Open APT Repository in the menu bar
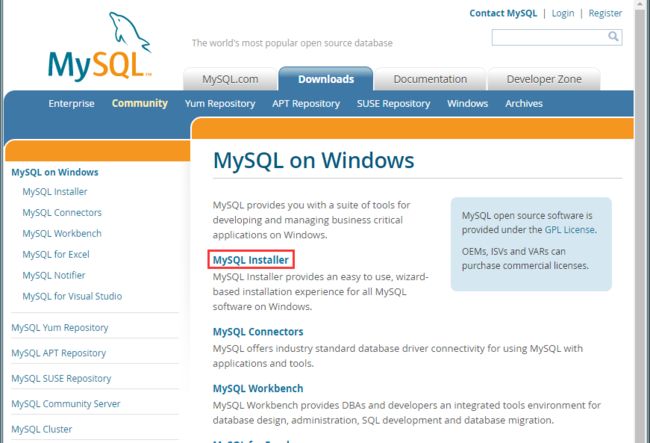This screenshot has height=443, width=650. click(x=306, y=104)
